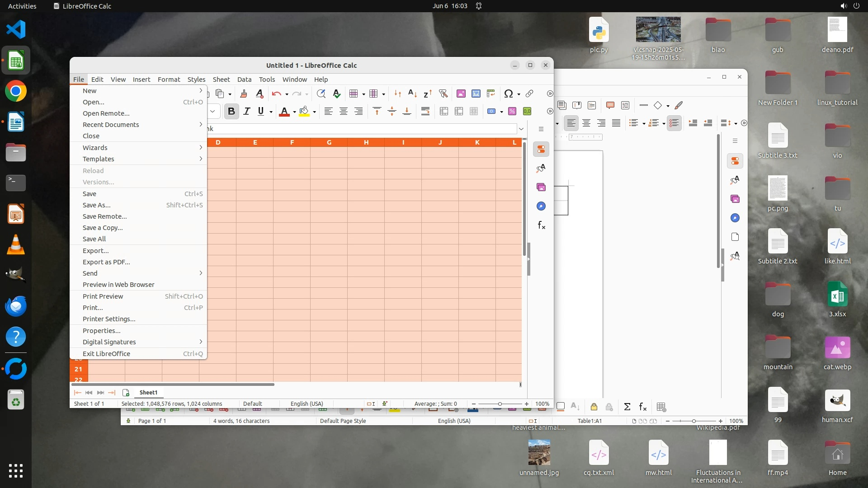
Task: Click the Insert Hyperlink chain icon
Action: pos(529,94)
